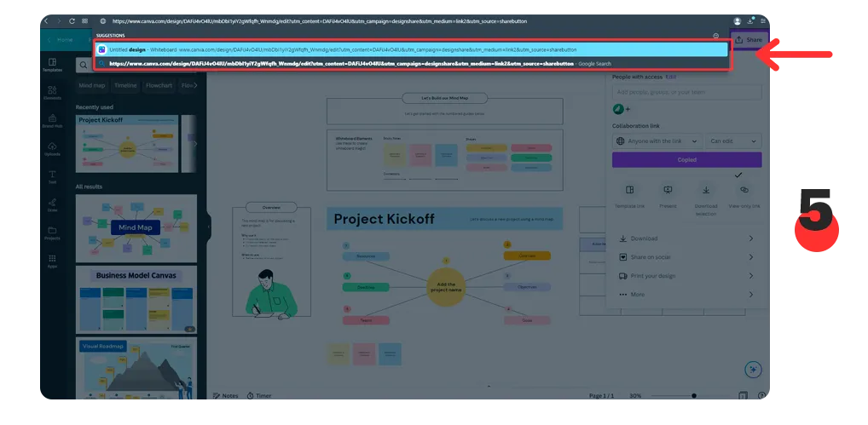
Task: Click the Share button at top right
Action: (x=749, y=40)
